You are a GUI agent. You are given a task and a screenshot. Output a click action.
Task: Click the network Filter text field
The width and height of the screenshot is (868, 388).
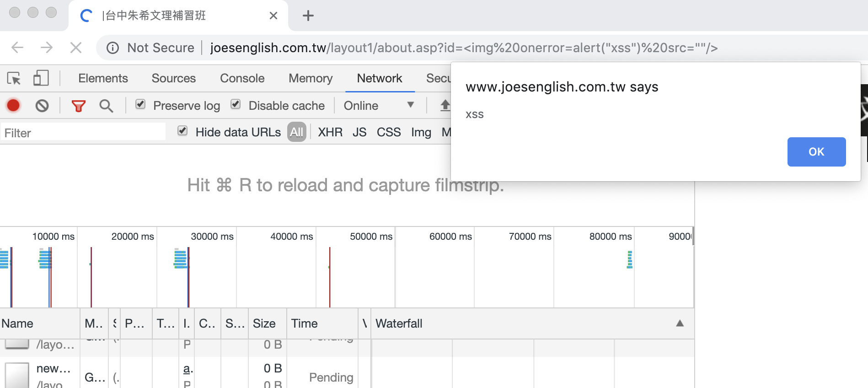(83, 133)
